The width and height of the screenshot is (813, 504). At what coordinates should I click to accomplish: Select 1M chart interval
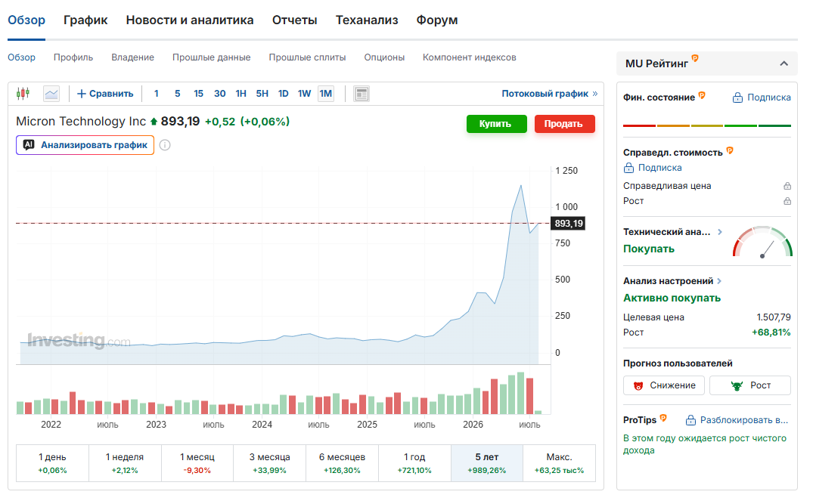click(326, 94)
